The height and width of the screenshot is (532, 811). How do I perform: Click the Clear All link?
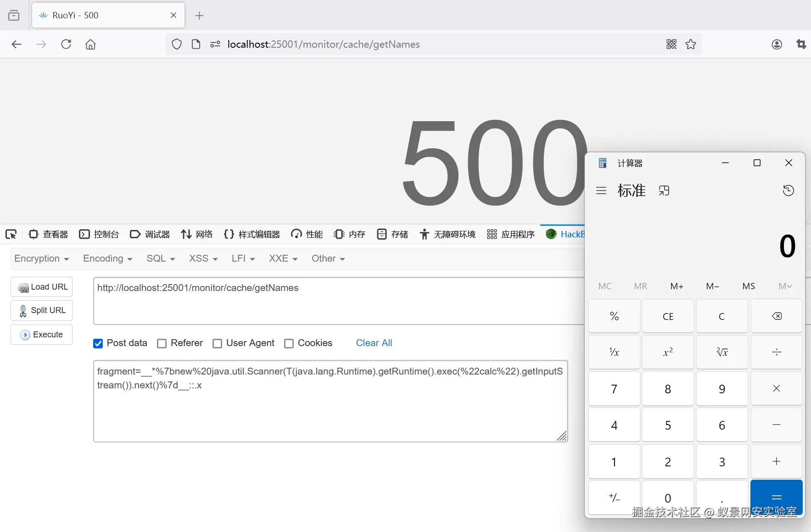click(374, 343)
